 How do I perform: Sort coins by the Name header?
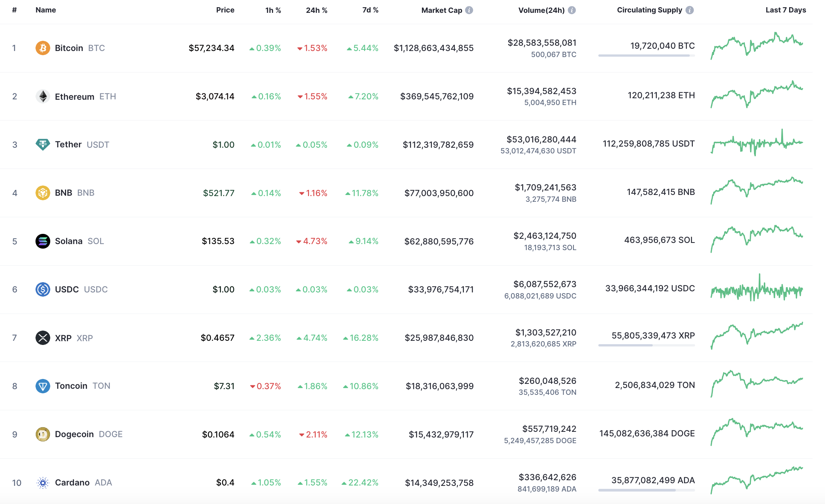pos(46,10)
